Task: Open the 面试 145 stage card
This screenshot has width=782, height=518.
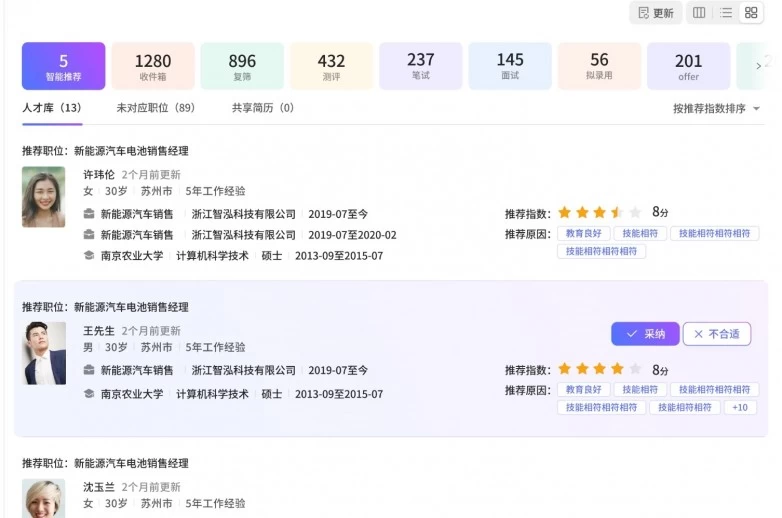Action: click(x=510, y=66)
